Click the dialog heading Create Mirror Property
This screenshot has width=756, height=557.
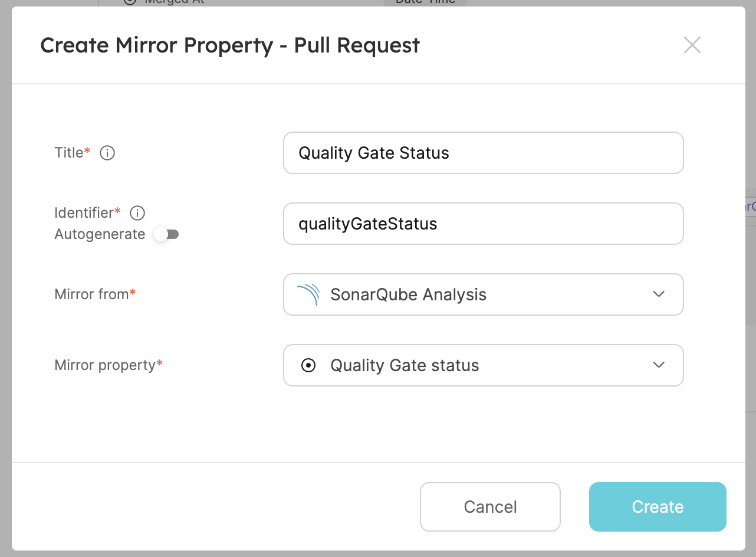click(229, 45)
